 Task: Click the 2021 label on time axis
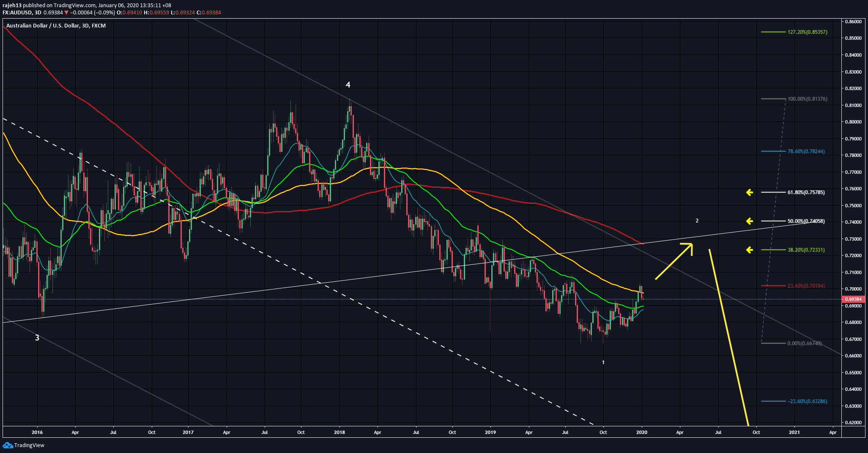[794, 432]
